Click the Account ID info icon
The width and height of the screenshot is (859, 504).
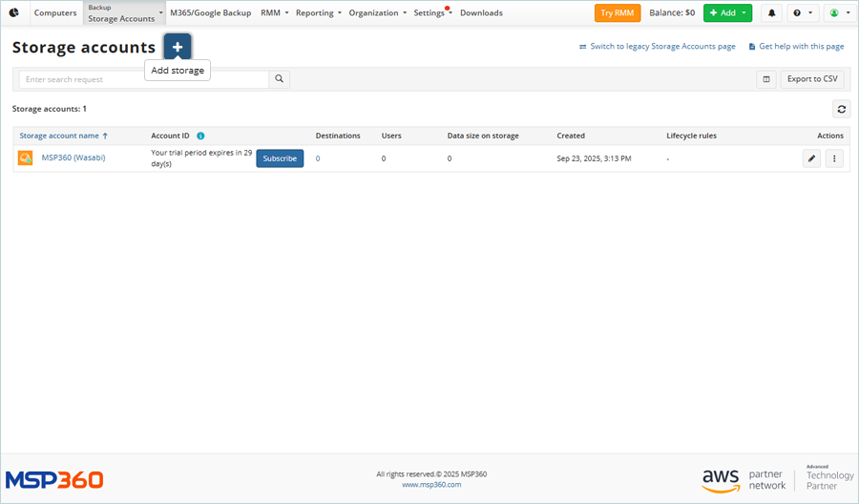(x=200, y=136)
